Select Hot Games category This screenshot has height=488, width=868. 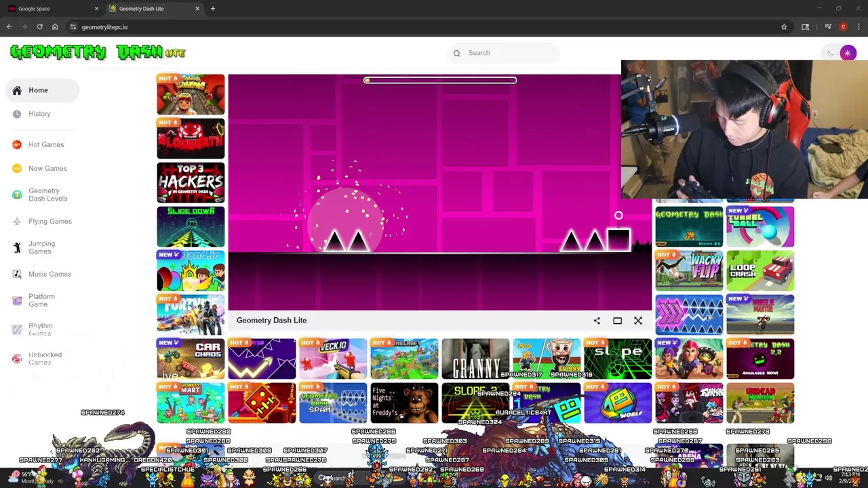[46, 144]
